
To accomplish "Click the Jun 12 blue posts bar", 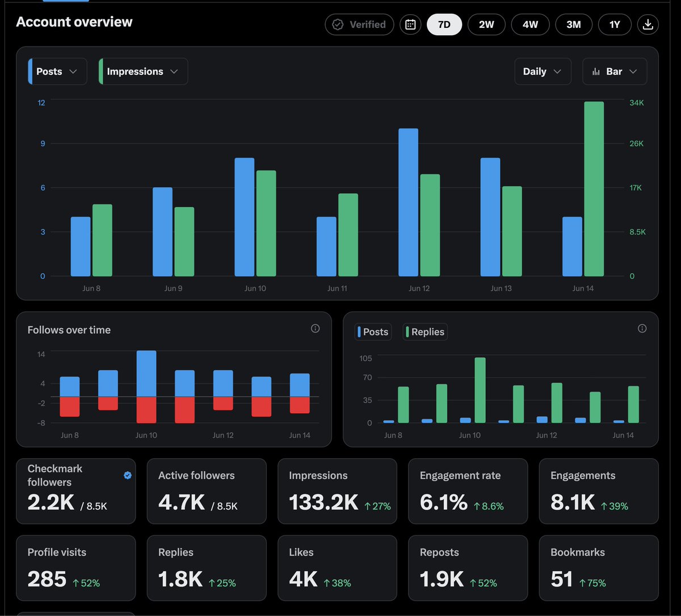I will click(x=408, y=203).
